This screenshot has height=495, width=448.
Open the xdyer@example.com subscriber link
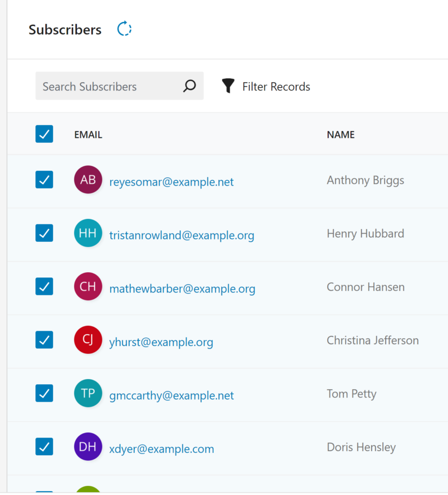(x=161, y=449)
